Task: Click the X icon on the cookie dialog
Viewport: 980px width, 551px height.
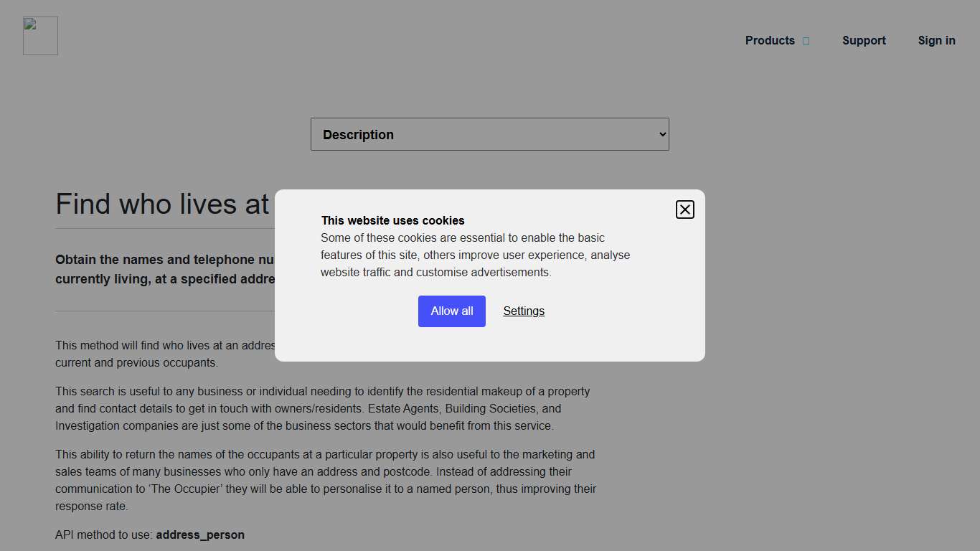Action: 684,209
